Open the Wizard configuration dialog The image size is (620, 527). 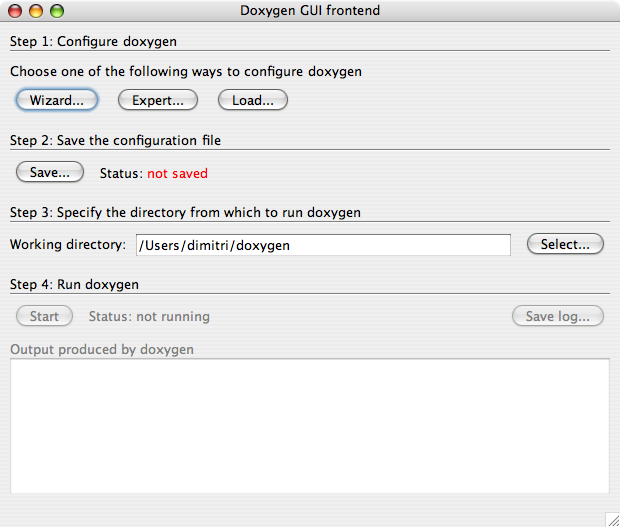(56, 100)
